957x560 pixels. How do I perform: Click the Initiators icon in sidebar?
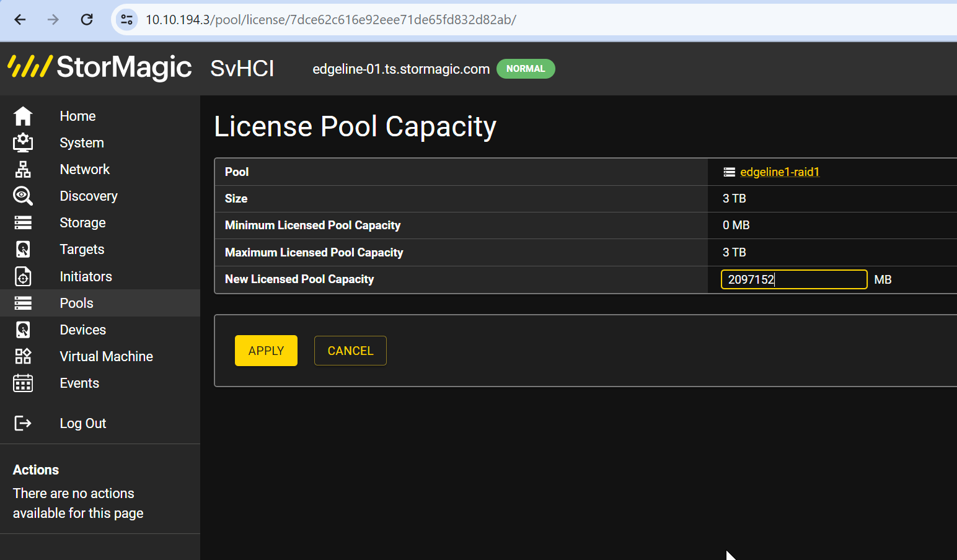click(23, 276)
